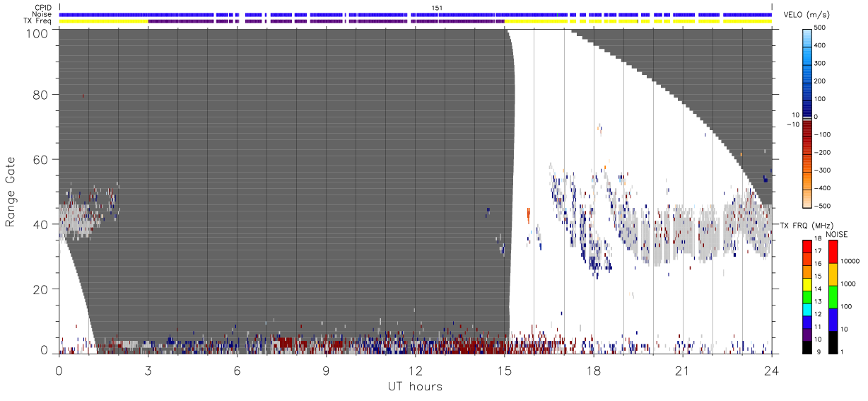This screenshot has height=401, width=868.
Task: Click the '60' tick on Range Gate axis
Action: [x=41, y=160]
